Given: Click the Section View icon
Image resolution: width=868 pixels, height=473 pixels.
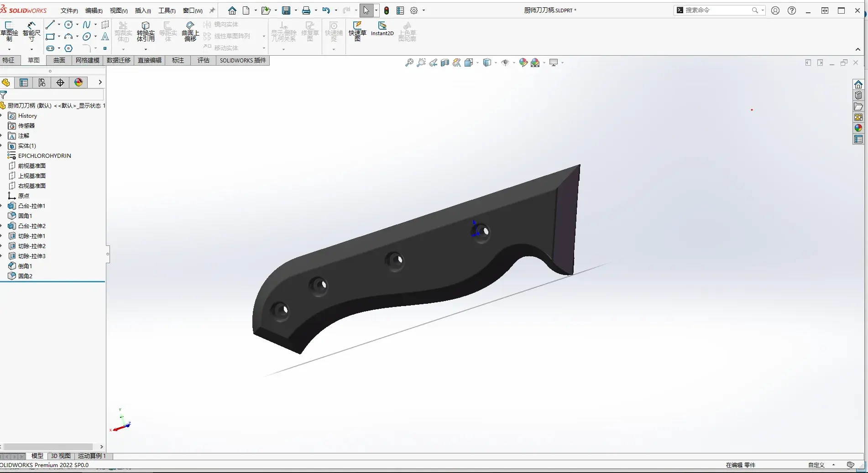Looking at the screenshot, I should coord(445,62).
